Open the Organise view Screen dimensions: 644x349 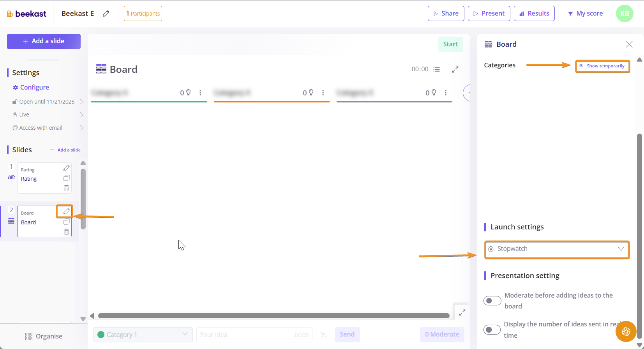[44, 336]
